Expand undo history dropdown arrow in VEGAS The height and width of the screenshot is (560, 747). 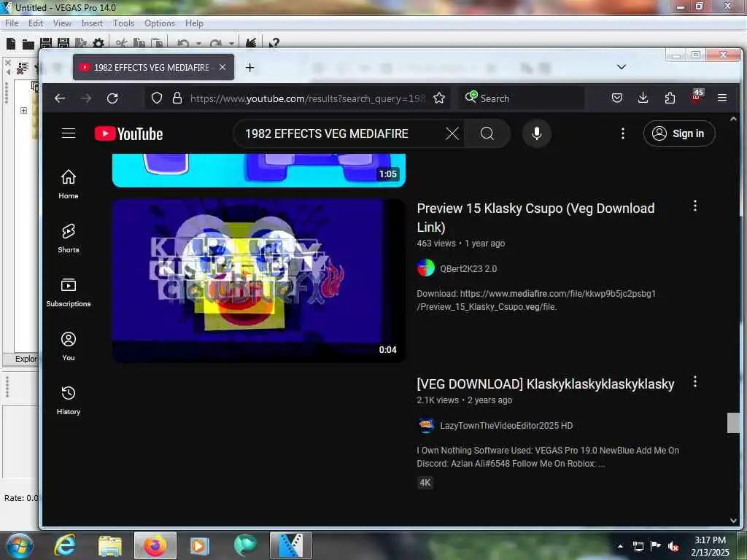click(198, 44)
